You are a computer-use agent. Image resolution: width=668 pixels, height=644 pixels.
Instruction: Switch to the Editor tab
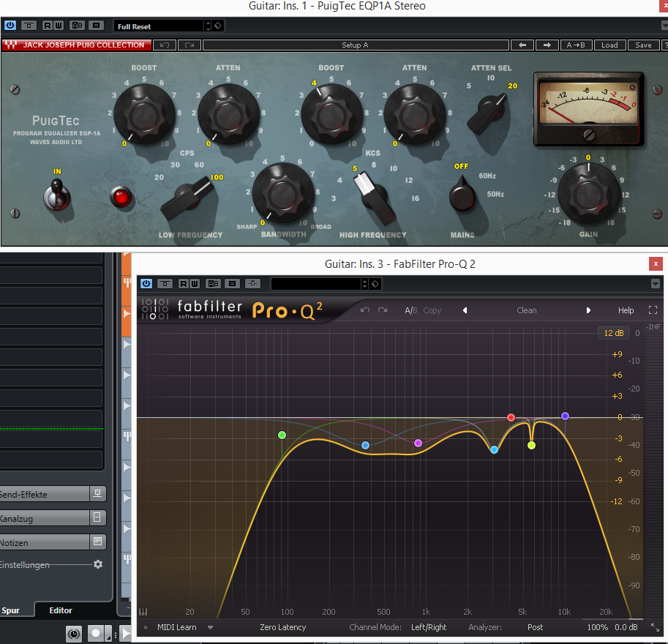[x=61, y=610]
